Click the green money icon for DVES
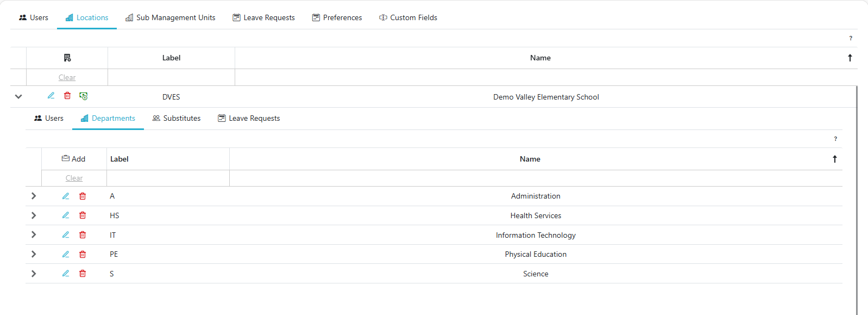868x315 pixels. click(84, 96)
